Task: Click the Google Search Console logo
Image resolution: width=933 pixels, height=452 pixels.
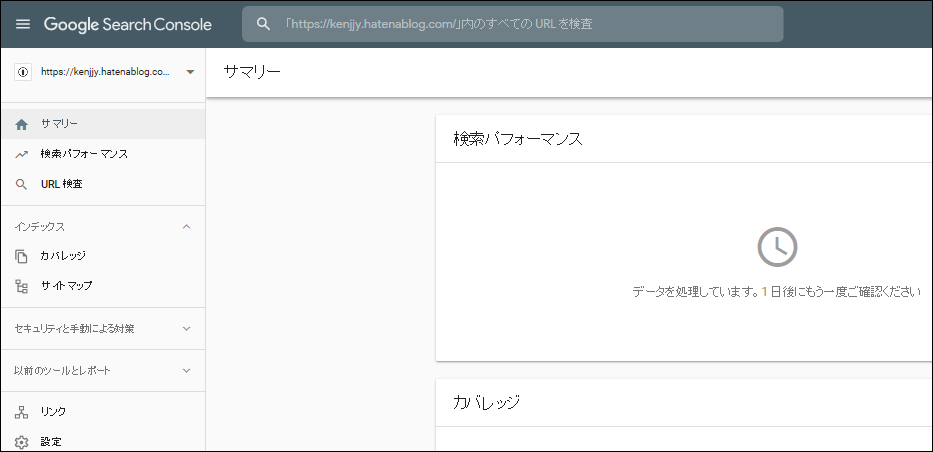Action: tap(127, 24)
